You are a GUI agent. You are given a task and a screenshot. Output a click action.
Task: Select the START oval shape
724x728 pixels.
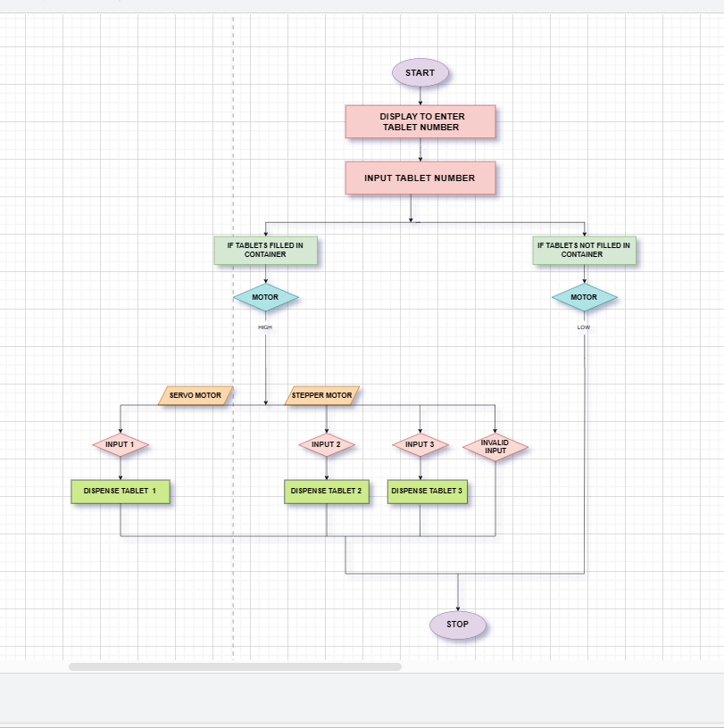pos(420,72)
